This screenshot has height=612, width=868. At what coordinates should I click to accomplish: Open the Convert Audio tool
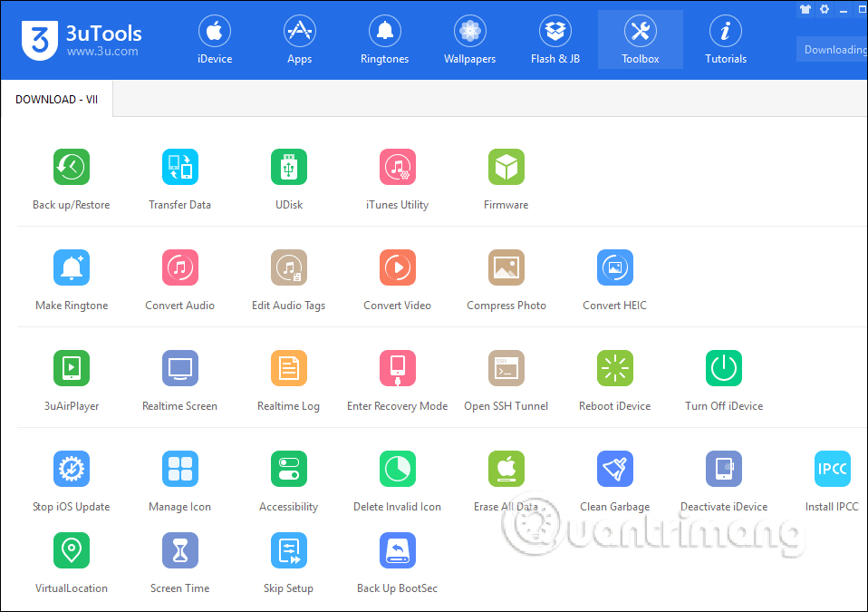[x=180, y=267]
